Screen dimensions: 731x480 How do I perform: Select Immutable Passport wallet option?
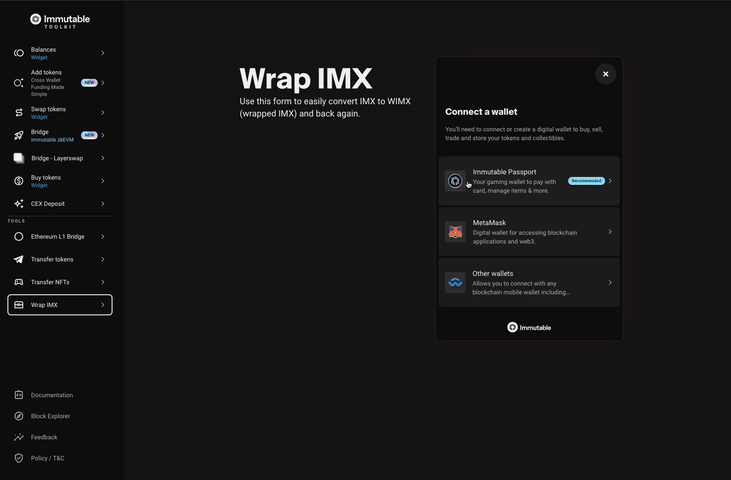click(x=529, y=181)
